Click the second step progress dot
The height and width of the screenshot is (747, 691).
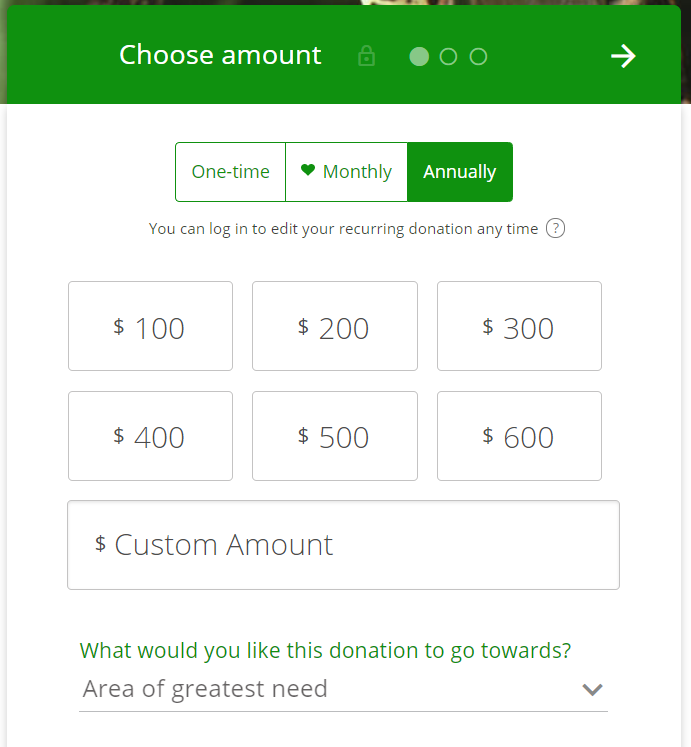(x=448, y=56)
